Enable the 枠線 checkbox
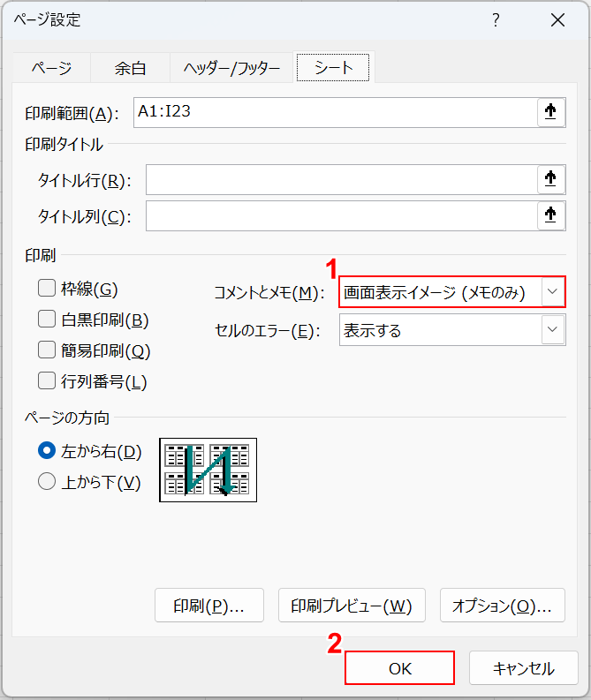The width and height of the screenshot is (591, 700). [47, 289]
